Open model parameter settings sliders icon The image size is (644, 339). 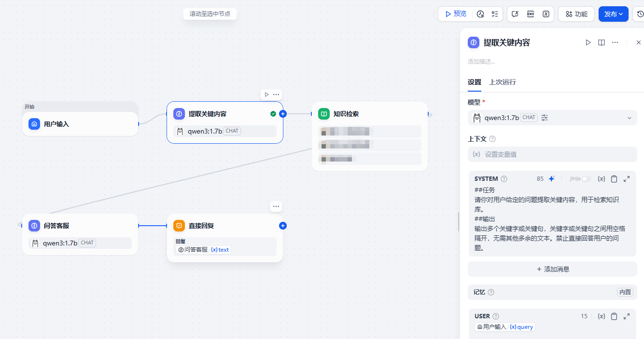[545, 118]
